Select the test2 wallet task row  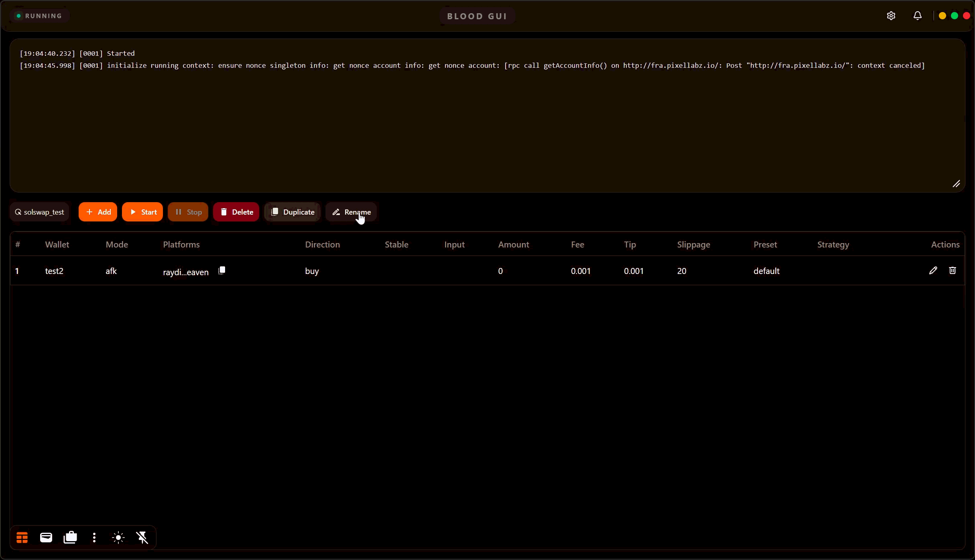click(54, 271)
